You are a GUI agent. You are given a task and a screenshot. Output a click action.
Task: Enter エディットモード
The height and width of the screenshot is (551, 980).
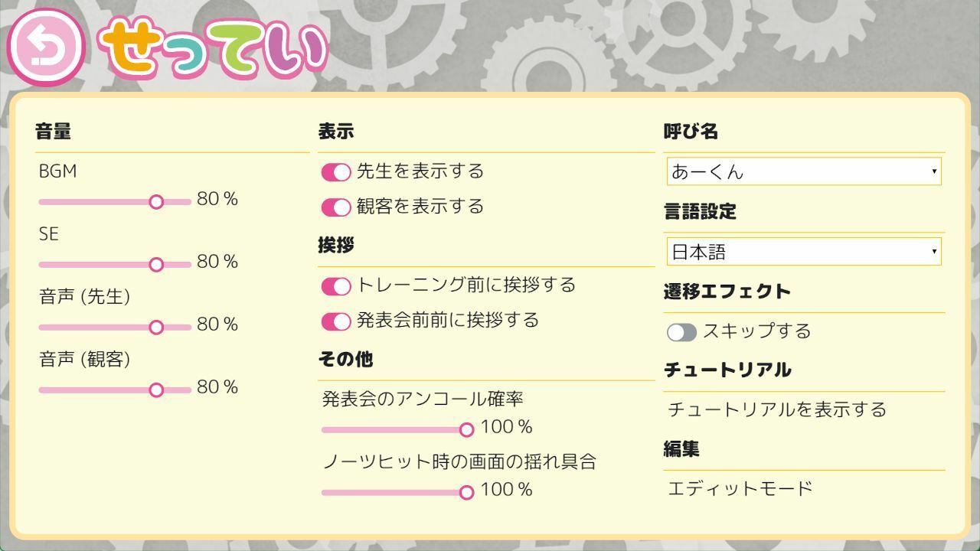pyautogui.click(x=740, y=486)
